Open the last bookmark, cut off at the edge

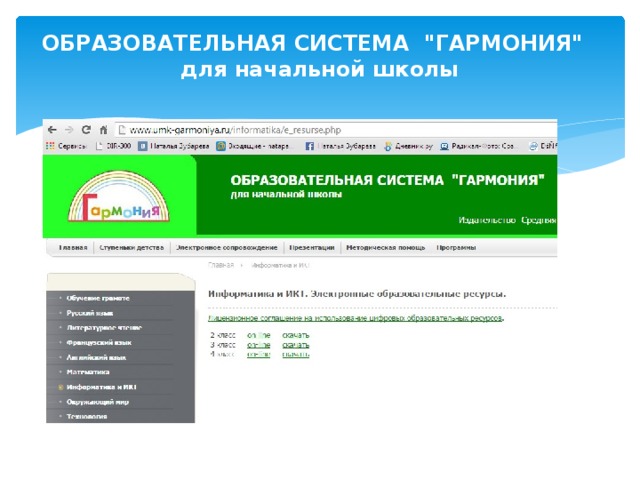pyautogui.click(x=543, y=146)
